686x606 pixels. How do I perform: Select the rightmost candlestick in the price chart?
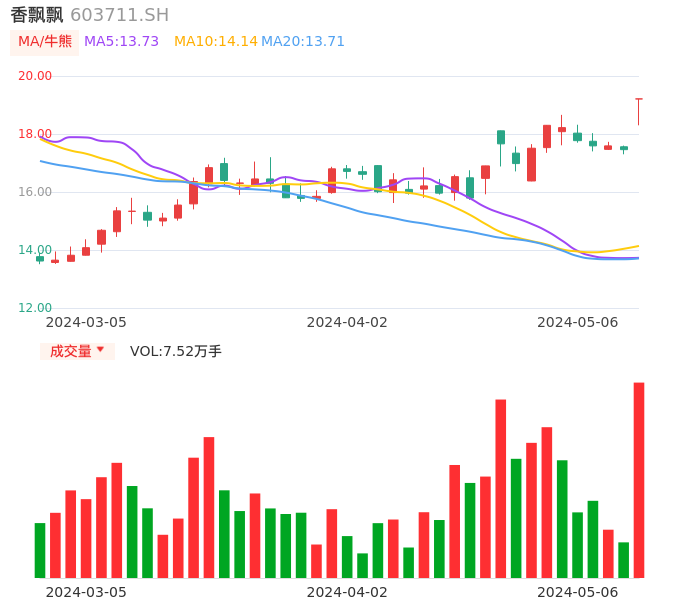[x=638, y=108]
